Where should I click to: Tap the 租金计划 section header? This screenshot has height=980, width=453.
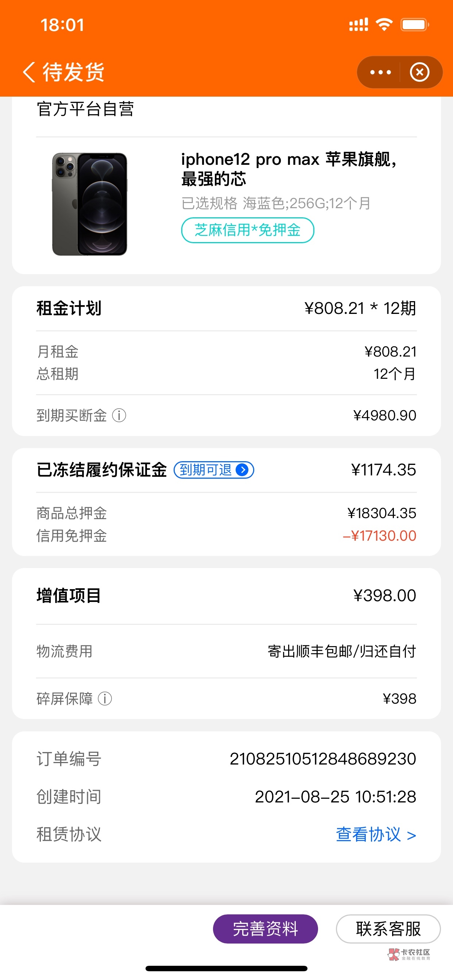tap(69, 308)
